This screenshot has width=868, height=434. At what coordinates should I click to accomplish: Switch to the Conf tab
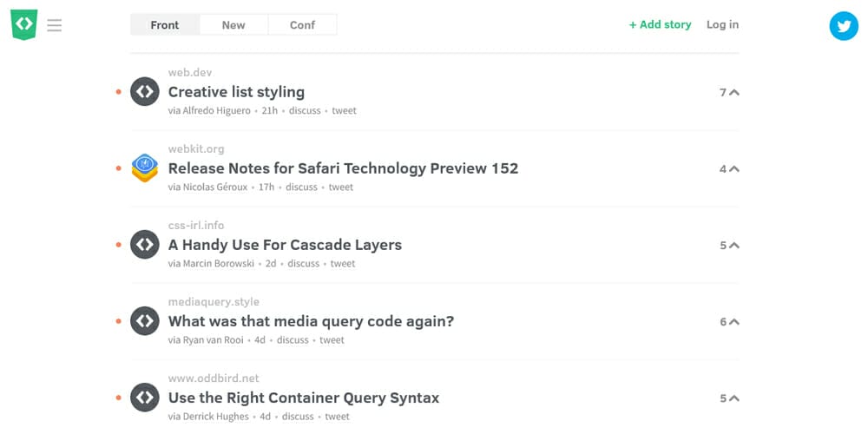302,25
